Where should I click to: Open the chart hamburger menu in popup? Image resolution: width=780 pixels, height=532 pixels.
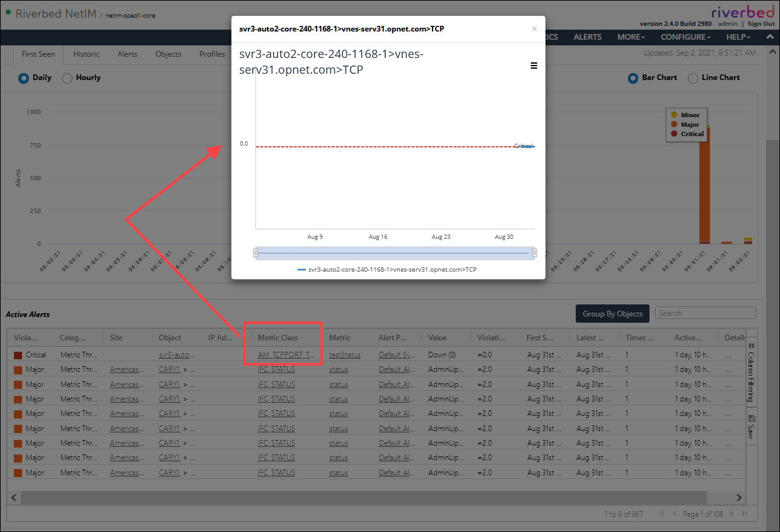(x=533, y=66)
